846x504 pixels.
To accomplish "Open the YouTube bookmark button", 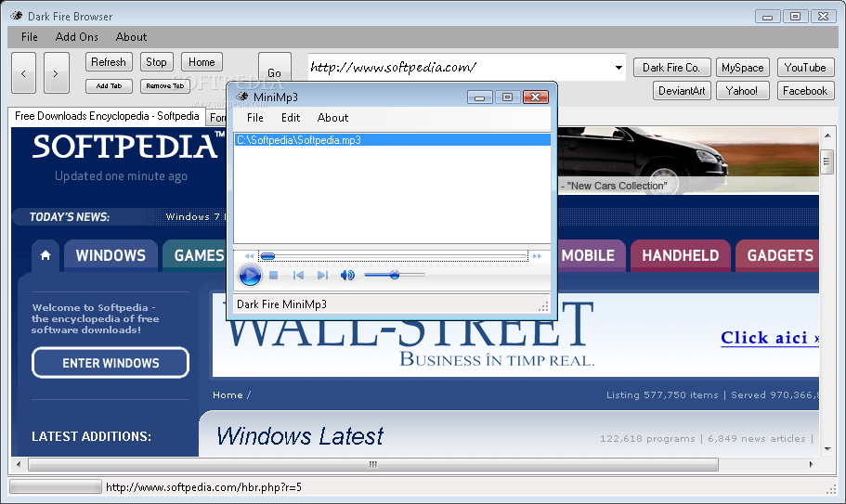I will tap(805, 68).
